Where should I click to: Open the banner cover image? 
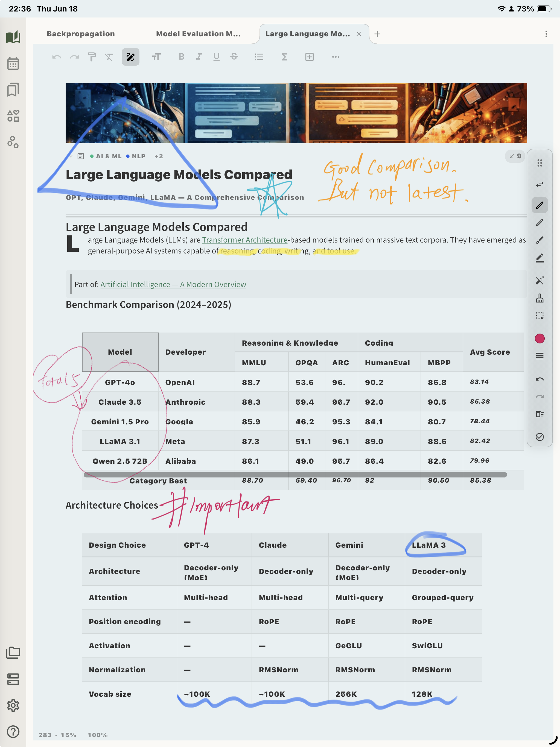coord(296,113)
